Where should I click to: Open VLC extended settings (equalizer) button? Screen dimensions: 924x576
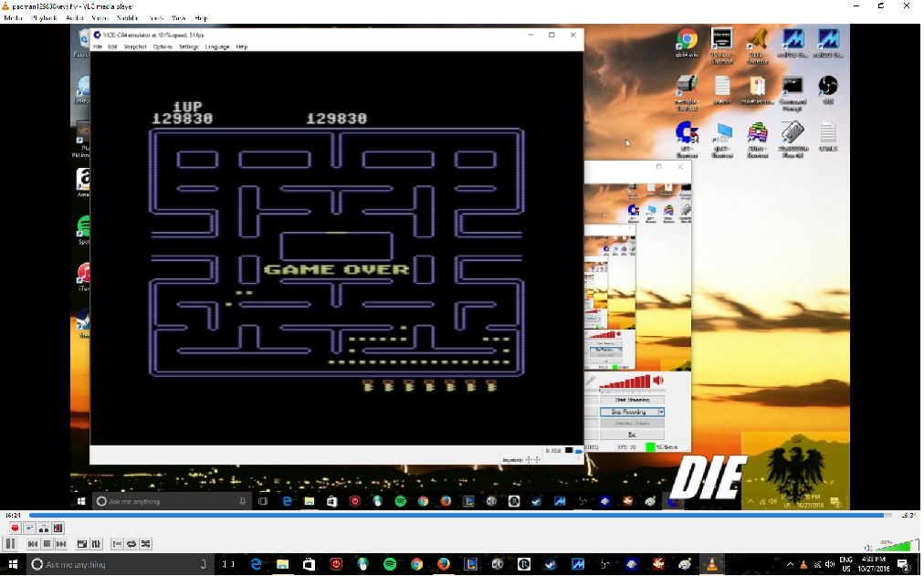pyautogui.click(x=96, y=544)
